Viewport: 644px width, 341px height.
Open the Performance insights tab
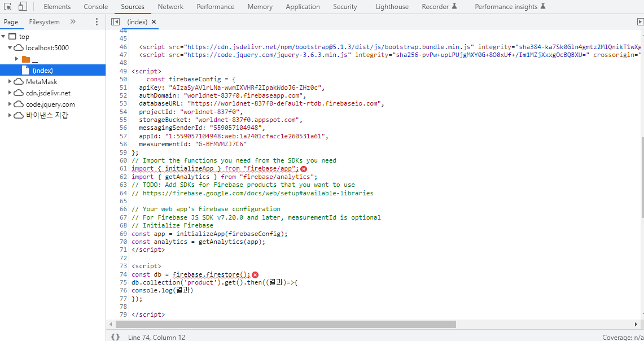[x=510, y=7]
